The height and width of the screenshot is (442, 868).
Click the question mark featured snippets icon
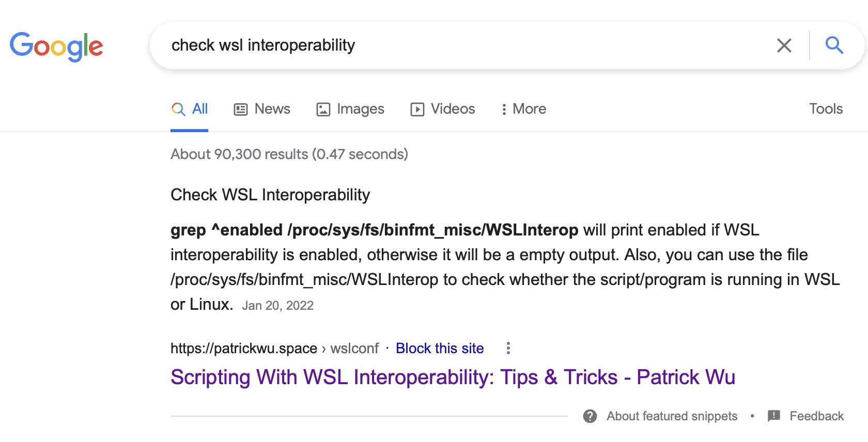pos(590,416)
